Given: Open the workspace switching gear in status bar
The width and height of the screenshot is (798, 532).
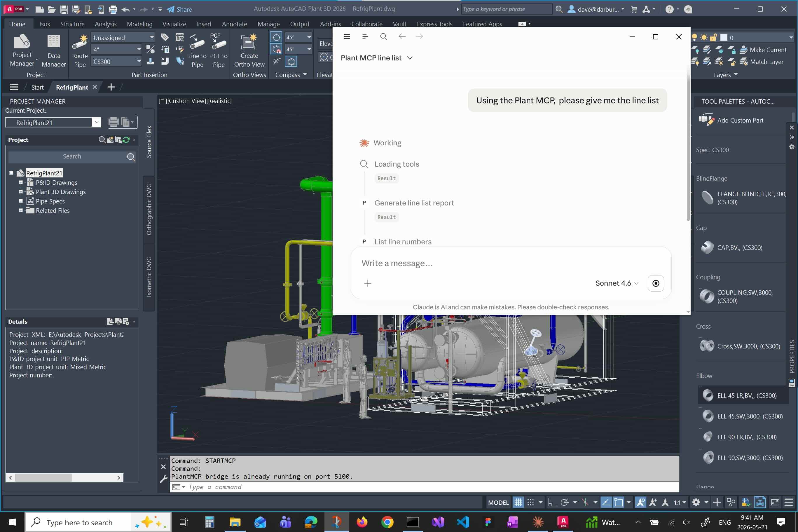Looking at the screenshot, I should click(696, 502).
